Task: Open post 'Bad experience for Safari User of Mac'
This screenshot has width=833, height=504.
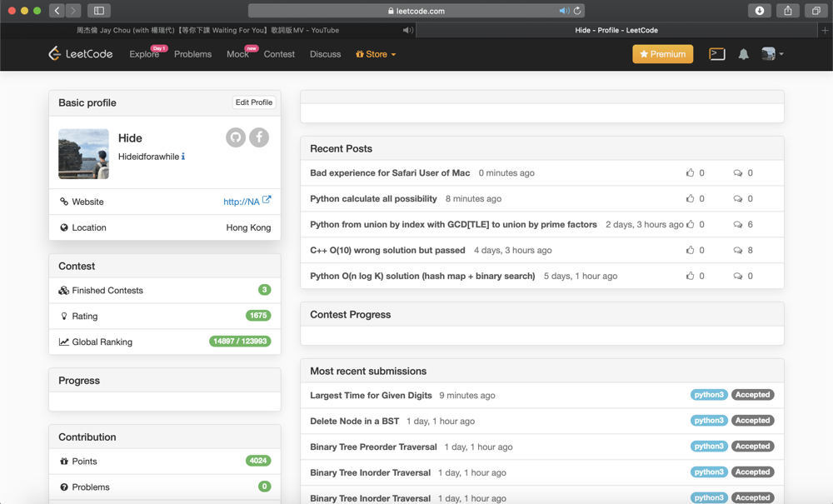Action: coord(390,172)
